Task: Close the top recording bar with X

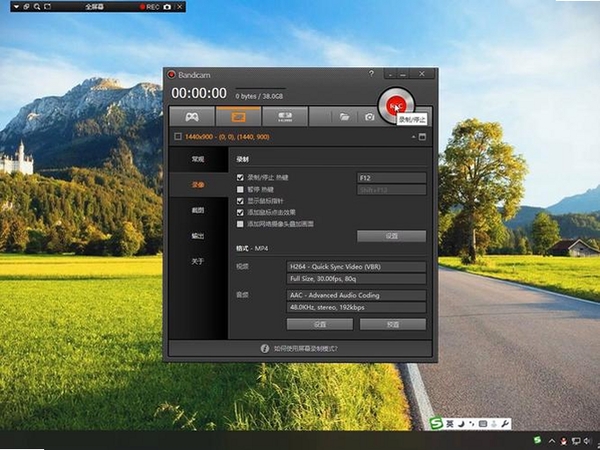Action: (180, 7)
